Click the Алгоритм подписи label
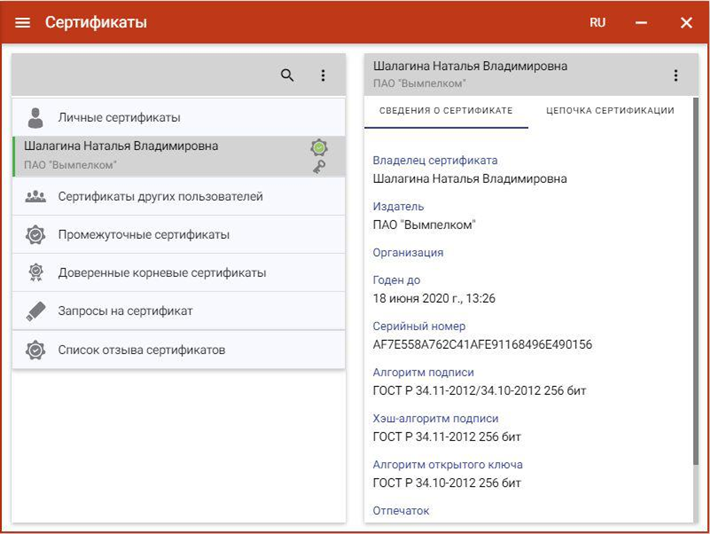Image resolution: width=710 pixels, height=534 pixels. click(x=423, y=372)
